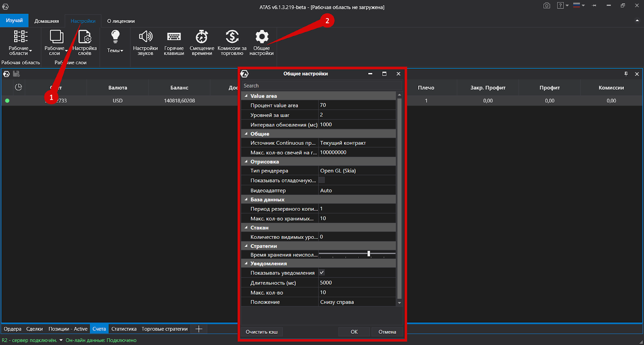Switch to Ордера bottom tab
The height and width of the screenshot is (345, 644).
coord(12,329)
